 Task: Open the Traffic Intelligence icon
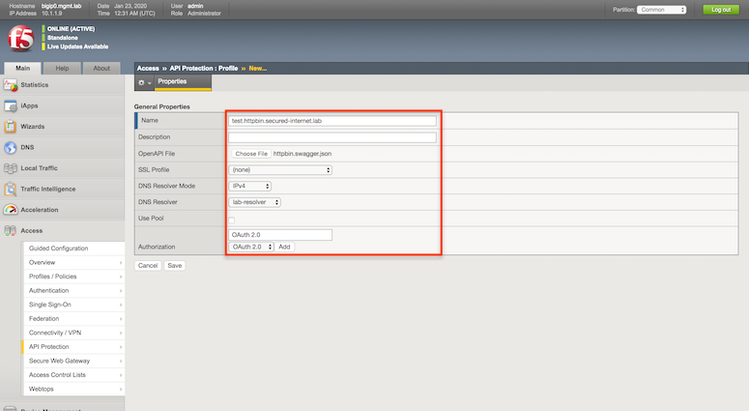tap(11, 189)
